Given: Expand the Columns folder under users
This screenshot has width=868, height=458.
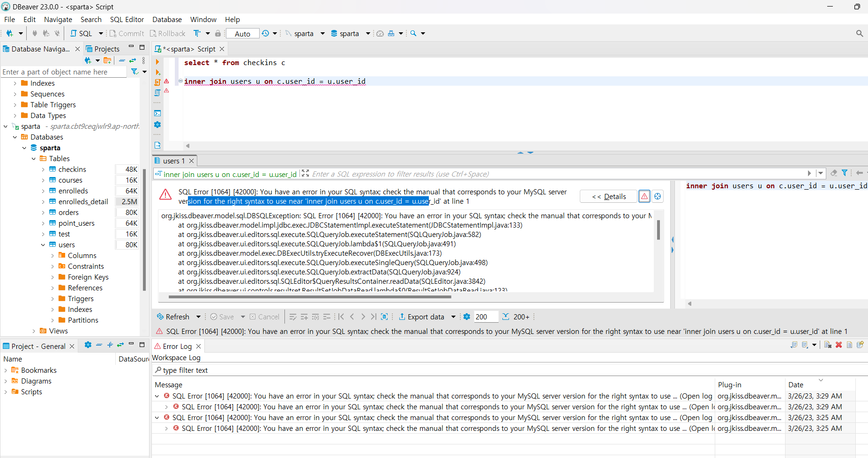Looking at the screenshot, I should [52, 256].
